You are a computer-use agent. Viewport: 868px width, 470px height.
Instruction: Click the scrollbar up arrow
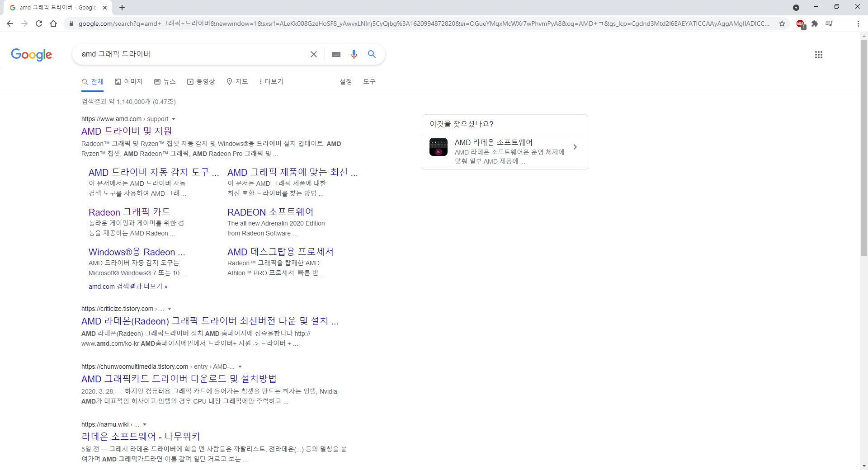(864, 36)
